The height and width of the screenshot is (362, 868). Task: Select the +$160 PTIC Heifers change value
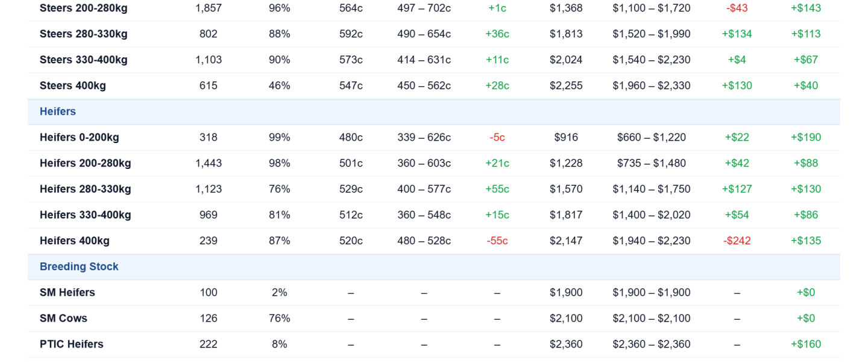pyautogui.click(x=806, y=345)
